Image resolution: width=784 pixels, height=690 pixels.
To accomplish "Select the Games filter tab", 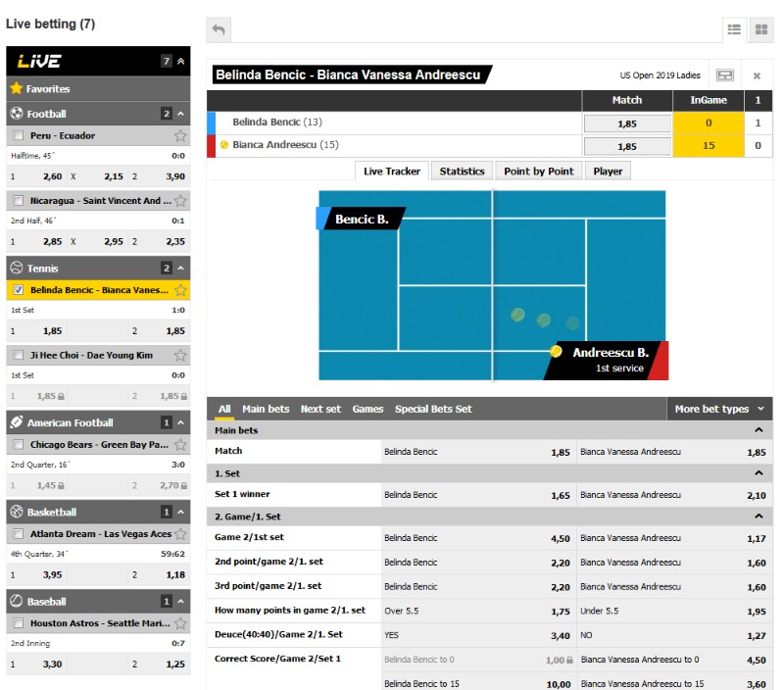I will pos(367,409).
